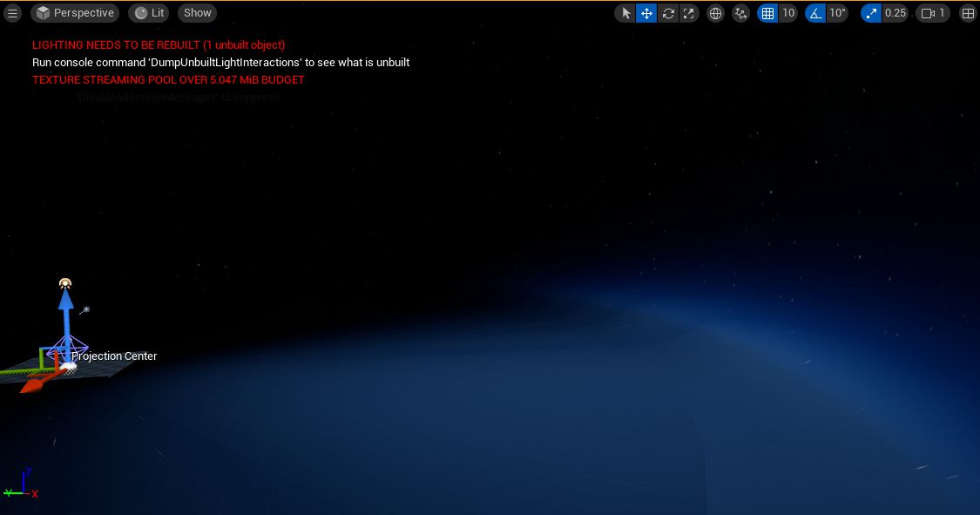Open the Show flags menu
The height and width of the screenshot is (515, 980).
point(198,13)
